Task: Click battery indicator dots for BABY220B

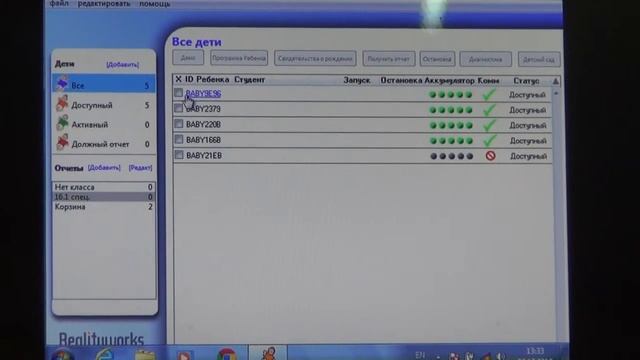Action: (451, 125)
